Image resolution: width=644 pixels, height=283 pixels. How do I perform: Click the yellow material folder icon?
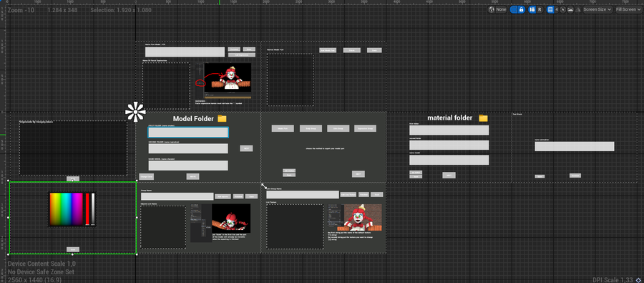484,118
